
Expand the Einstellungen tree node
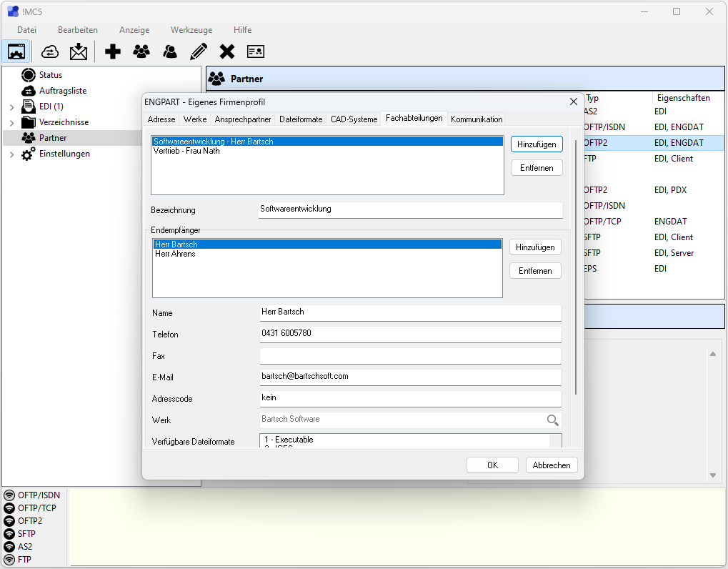pyautogui.click(x=11, y=154)
